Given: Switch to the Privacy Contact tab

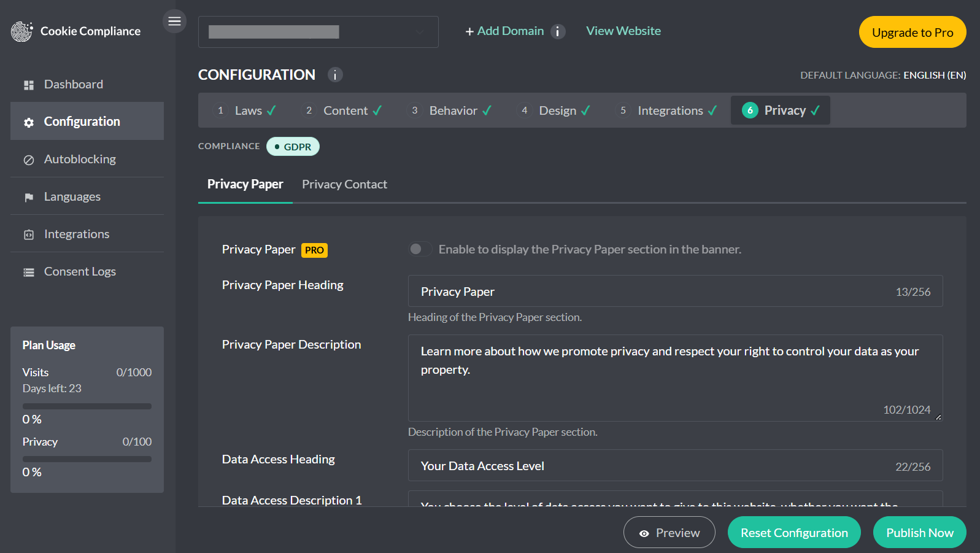Looking at the screenshot, I should pyautogui.click(x=344, y=184).
